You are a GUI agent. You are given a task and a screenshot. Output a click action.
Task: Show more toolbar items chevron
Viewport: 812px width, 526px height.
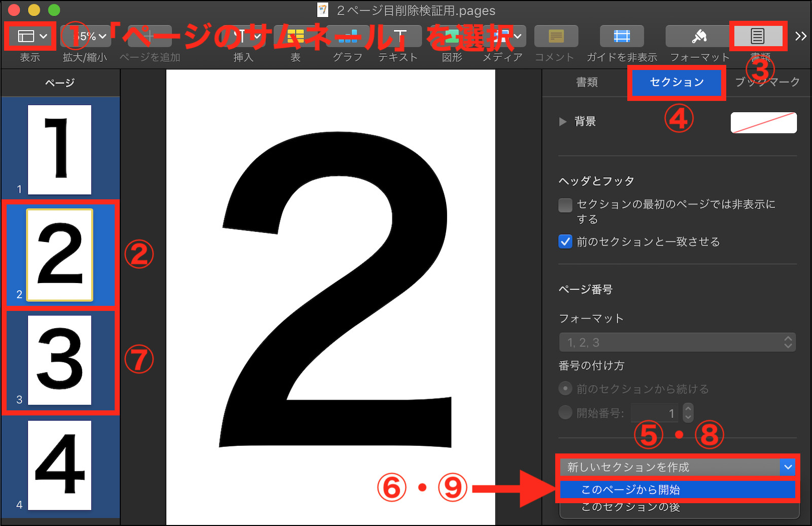(x=801, y=36)
